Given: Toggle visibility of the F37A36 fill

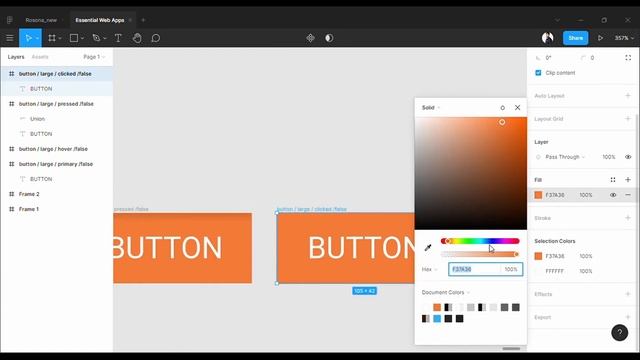Looking at the screenshot, I should tap(613, 195).
